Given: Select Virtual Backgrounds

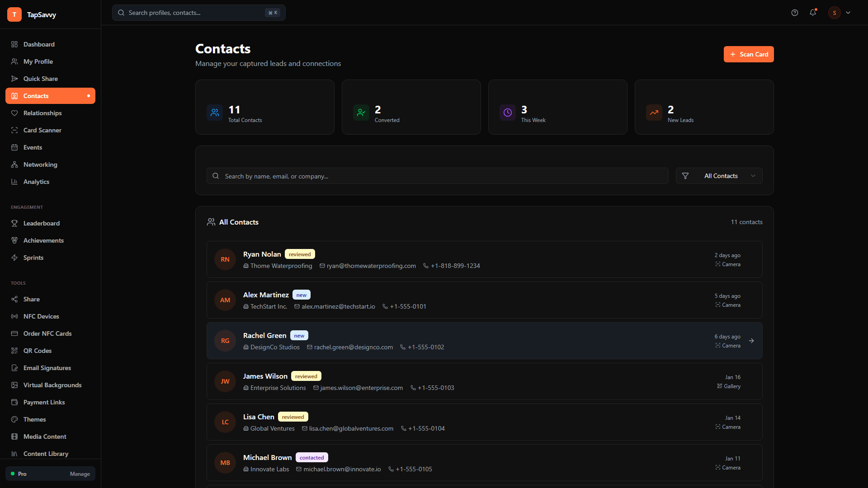Looking at the screenshot, I should (52, 385).
